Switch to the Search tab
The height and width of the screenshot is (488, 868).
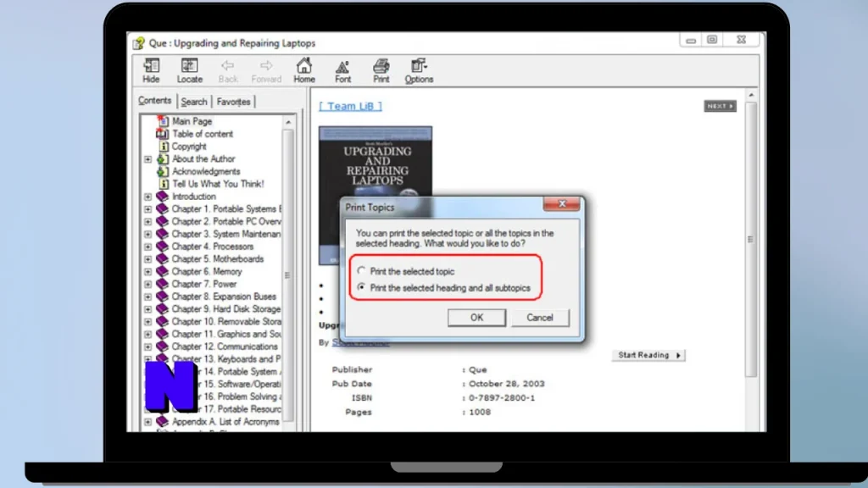coord(194,102)
